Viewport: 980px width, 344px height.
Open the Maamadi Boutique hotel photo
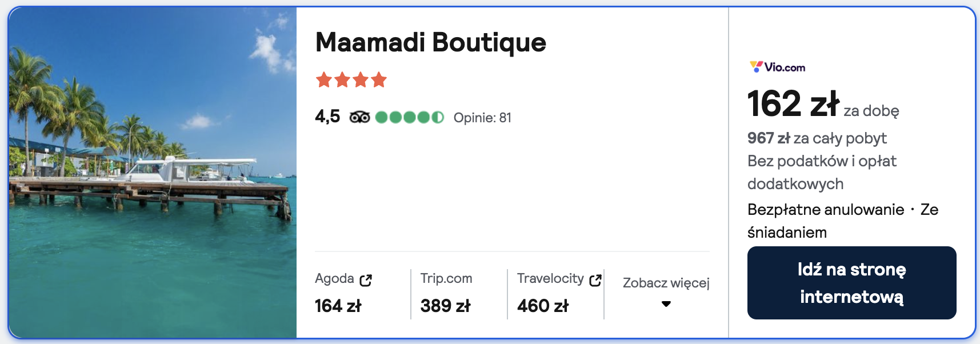pyautogui.click(x=153, y=172)
